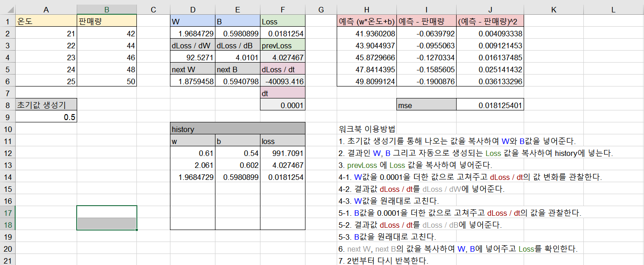Click the 예측 (w*온도+b) header
644x265 pixels.
(367, 21)
